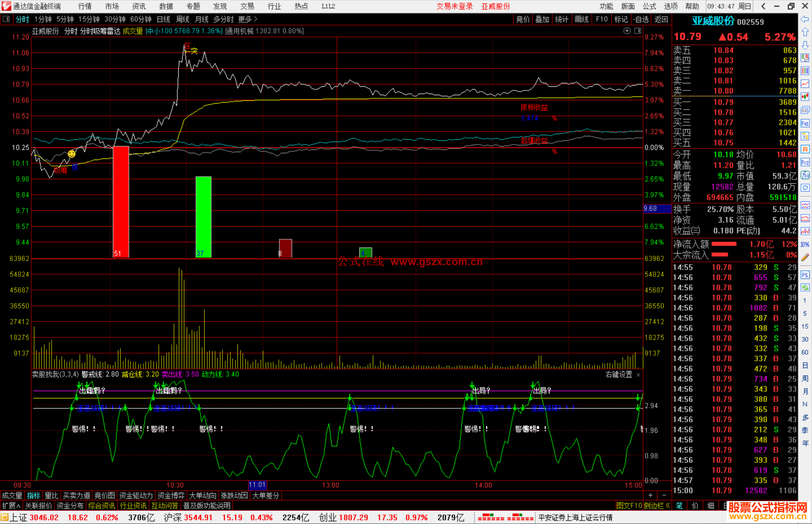812x524 pixels.
Task: Switch to the 资金博弈 indicator tab
Action: click(171, 495)
